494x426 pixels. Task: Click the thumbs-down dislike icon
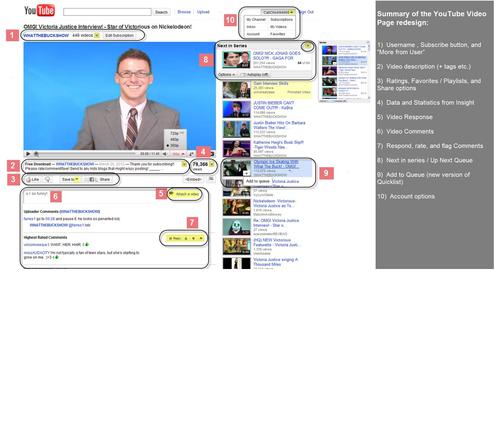[48, 179]
